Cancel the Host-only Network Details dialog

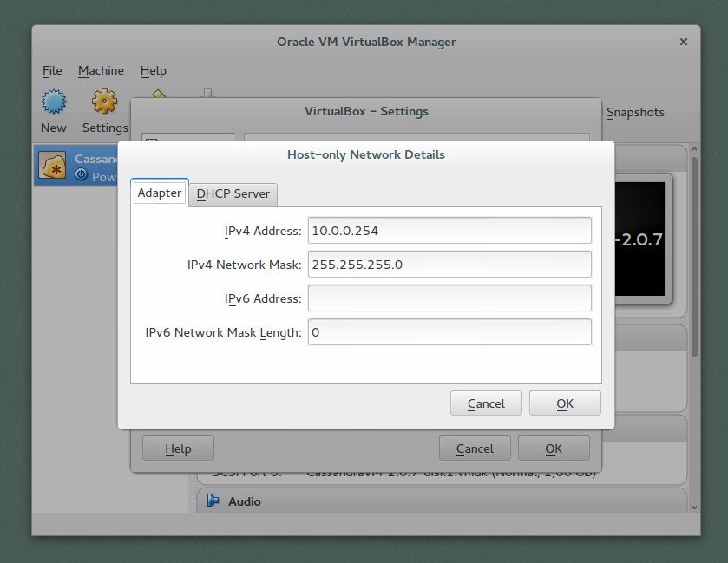pyautogui.click(x=486, y=403)
